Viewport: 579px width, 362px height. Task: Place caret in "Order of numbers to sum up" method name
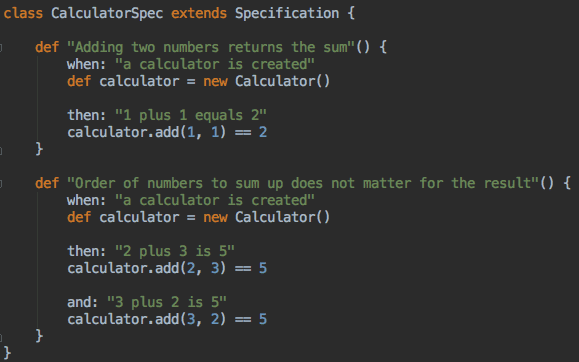click(x=303, y=183)
